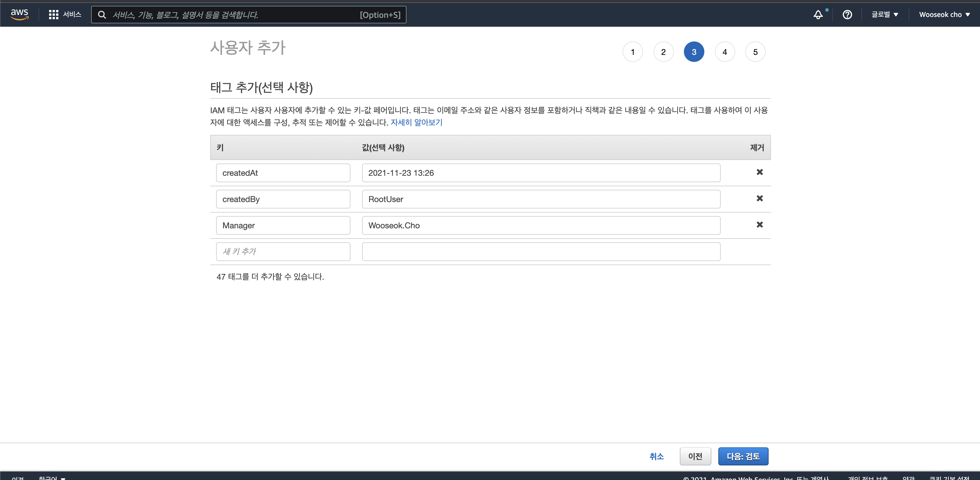980x480 pixels.
Task: Remove the createdBy tag row
Action: coord(759,199)
